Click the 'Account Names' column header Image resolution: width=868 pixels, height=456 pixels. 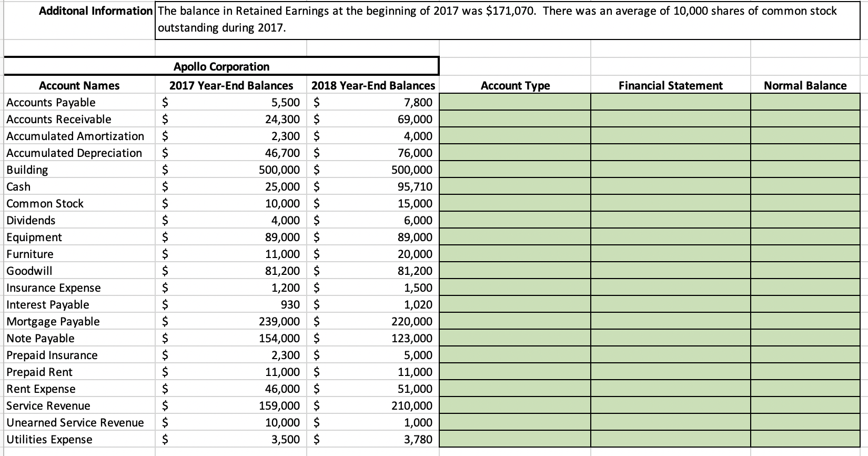(x=79, y=85)
